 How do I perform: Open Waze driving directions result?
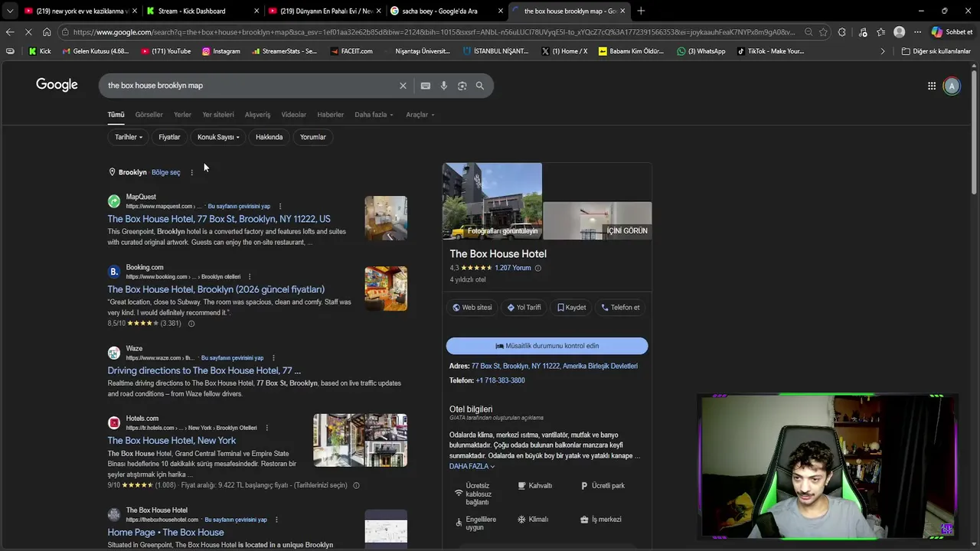[204, 370]
